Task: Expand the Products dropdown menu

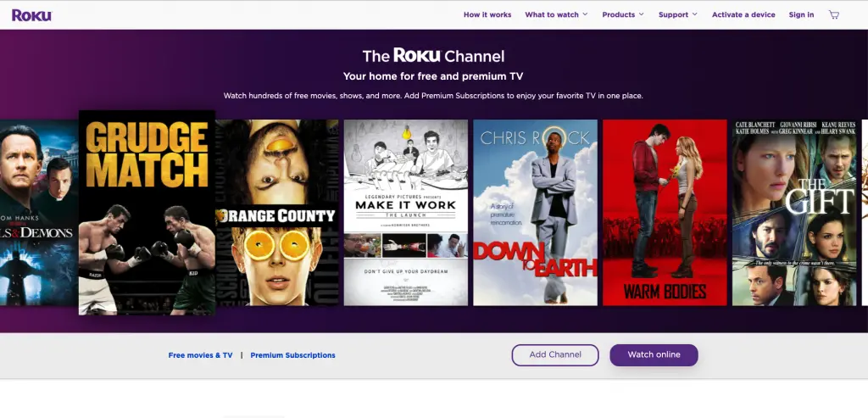Action: (x=623, y=15)
